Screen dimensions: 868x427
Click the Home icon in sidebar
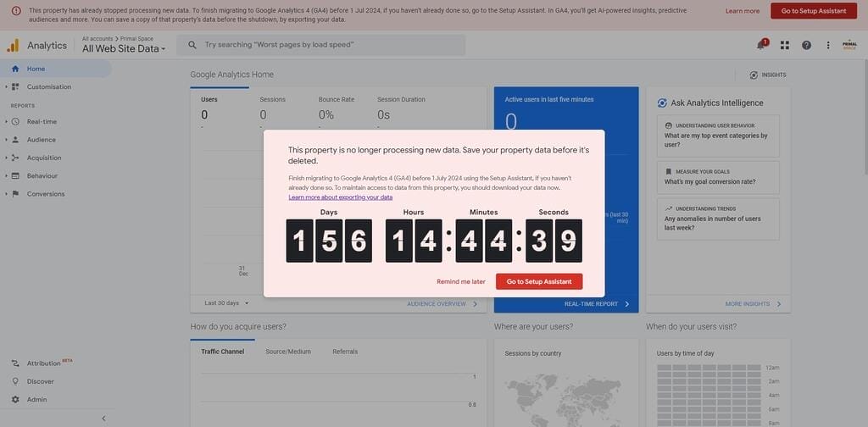(x=15, y=69)
